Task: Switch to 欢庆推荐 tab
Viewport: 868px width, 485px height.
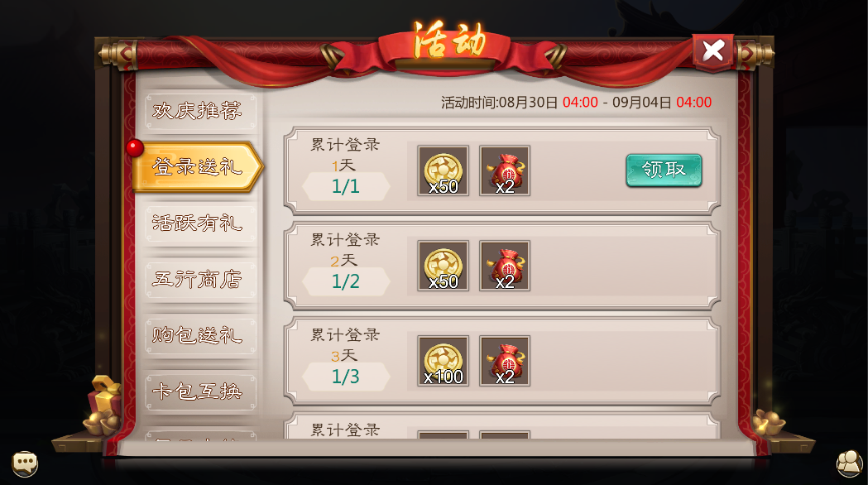Action: tap(199, 111)
